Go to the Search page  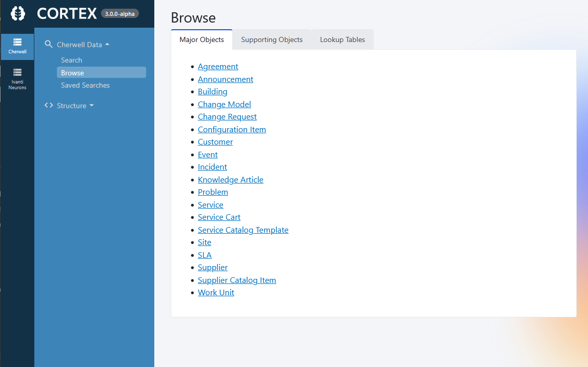[x=71, y=59]
